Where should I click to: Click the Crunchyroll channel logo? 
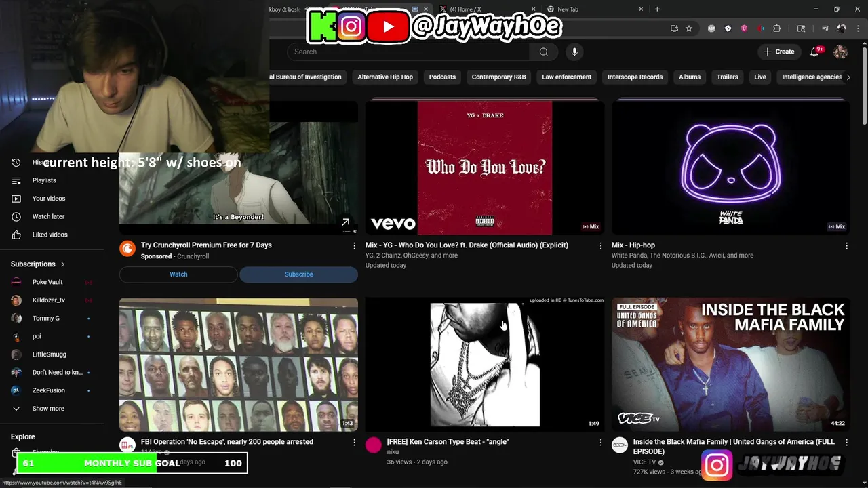(127, 249)
